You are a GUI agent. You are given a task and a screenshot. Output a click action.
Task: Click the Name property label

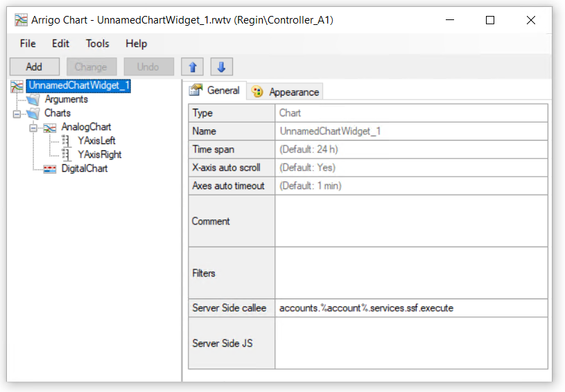204,131
